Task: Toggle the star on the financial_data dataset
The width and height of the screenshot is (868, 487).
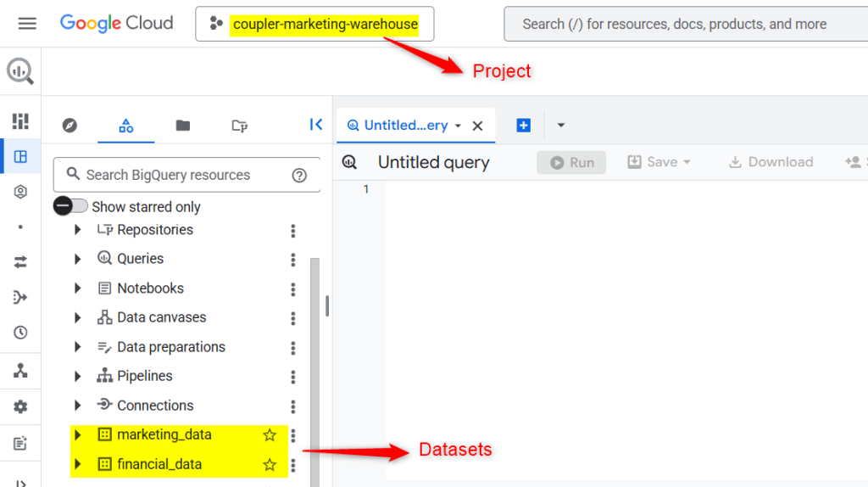Action: [x=270, y=464]
